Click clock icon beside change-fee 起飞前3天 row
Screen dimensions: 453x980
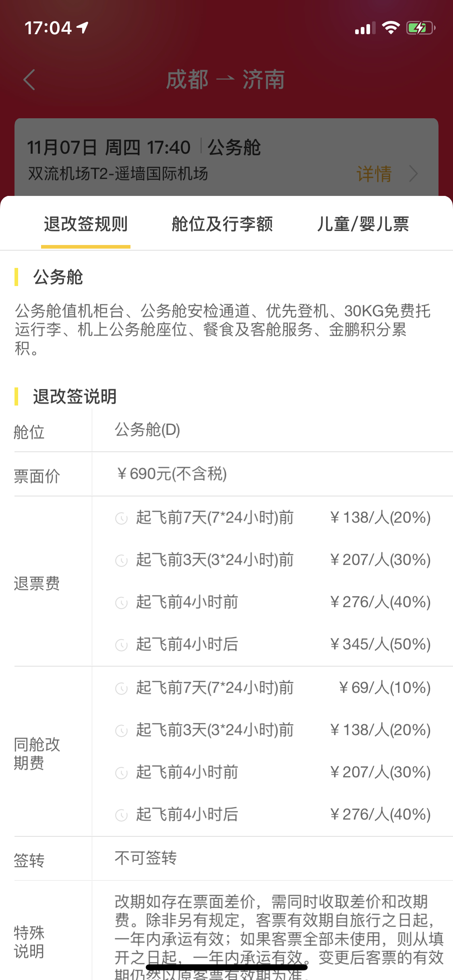(121, 731)
